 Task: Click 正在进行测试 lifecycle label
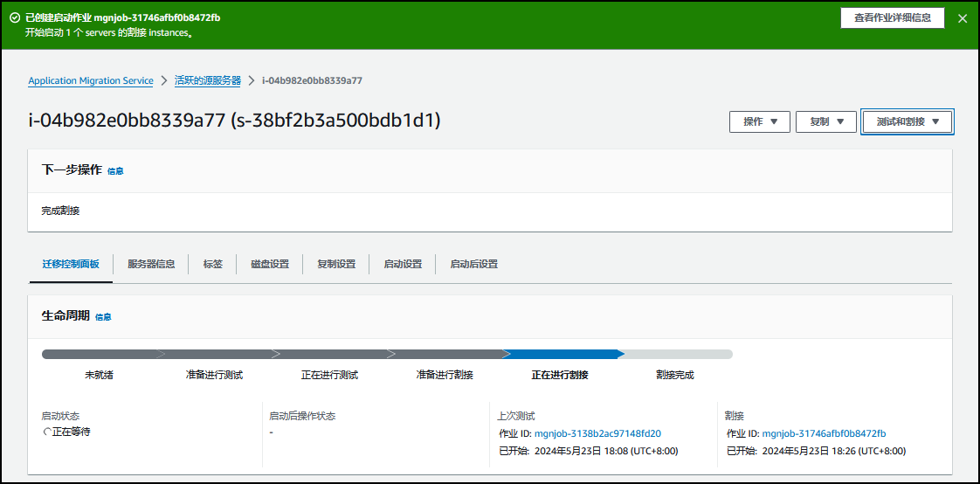point(329,375)
